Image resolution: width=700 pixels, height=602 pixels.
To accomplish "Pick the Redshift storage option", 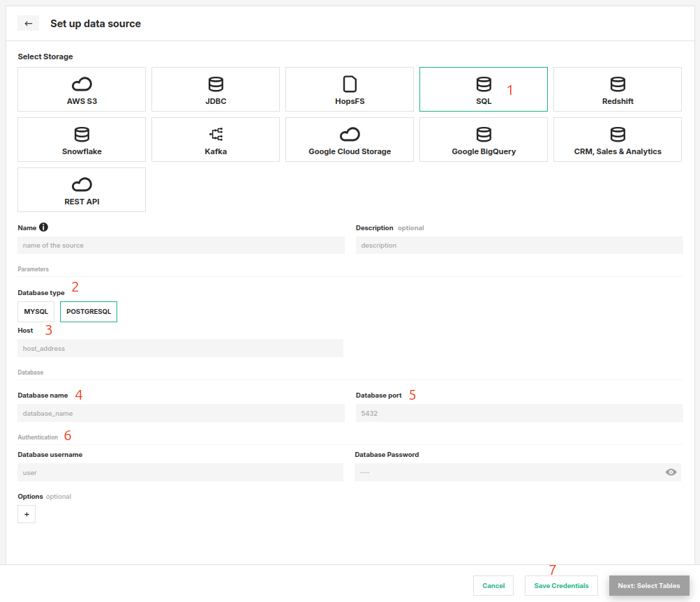I will tap(618, 89).
